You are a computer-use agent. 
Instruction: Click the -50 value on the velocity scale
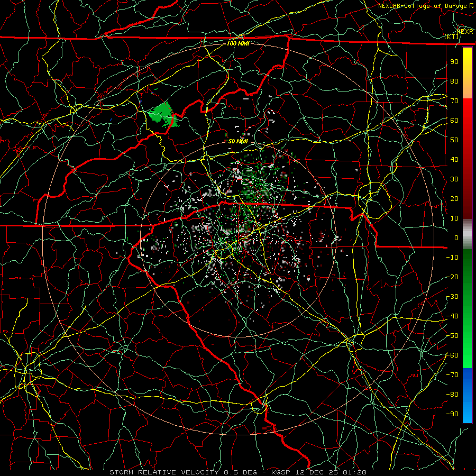[452, 335]
